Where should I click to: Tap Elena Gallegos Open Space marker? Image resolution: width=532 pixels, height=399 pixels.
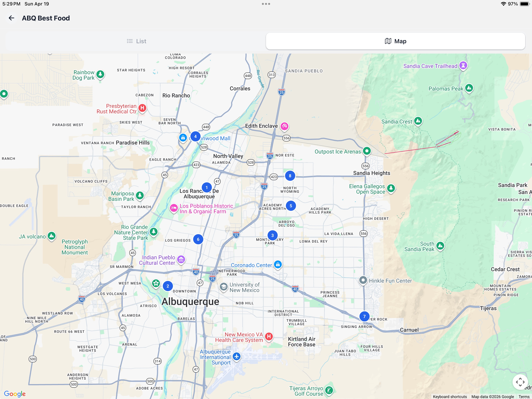(x=391, y=188)
